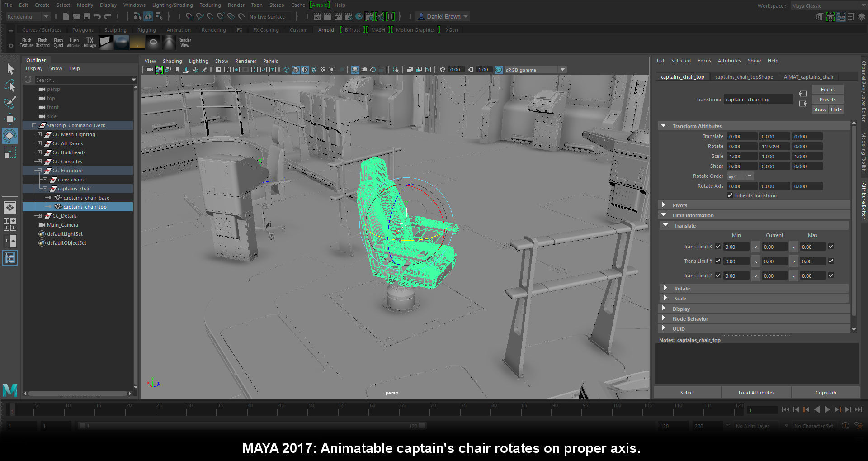The image size is (868, 461).
Task: Play the animation backwards
Action: click(x=817, y=409)
